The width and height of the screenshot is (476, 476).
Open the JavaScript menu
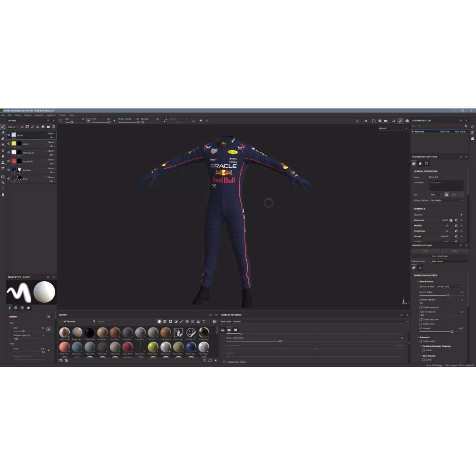coord(51,115)
